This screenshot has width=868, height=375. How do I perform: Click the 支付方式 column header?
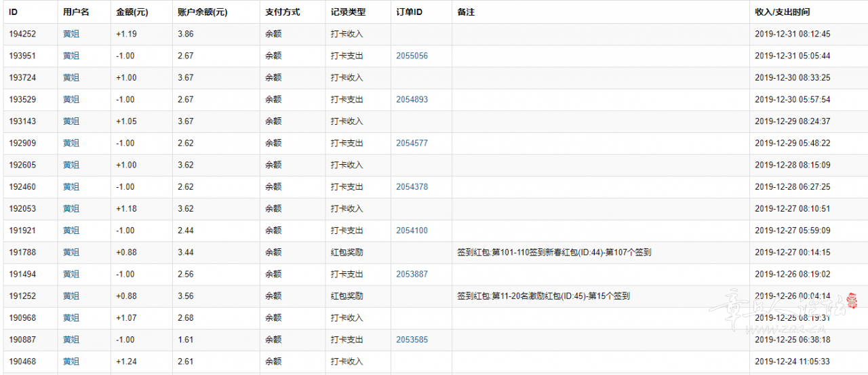tap(282, 12)
